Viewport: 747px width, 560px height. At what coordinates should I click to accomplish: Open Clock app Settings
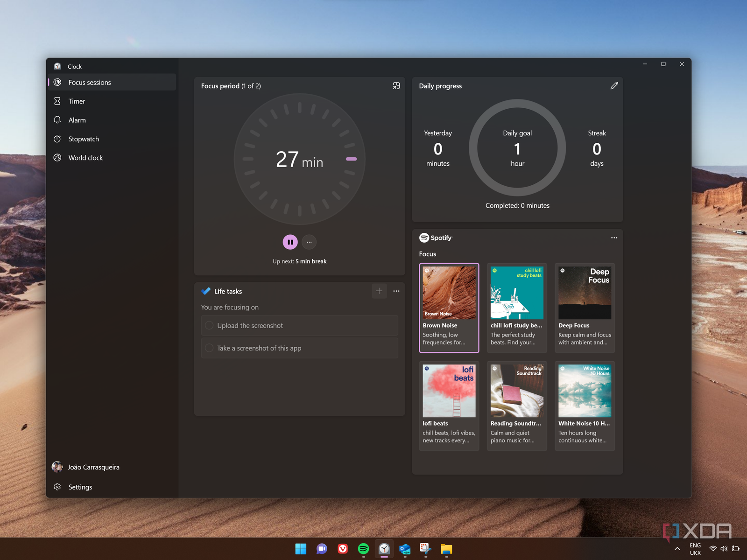click(x=80, y=487)
